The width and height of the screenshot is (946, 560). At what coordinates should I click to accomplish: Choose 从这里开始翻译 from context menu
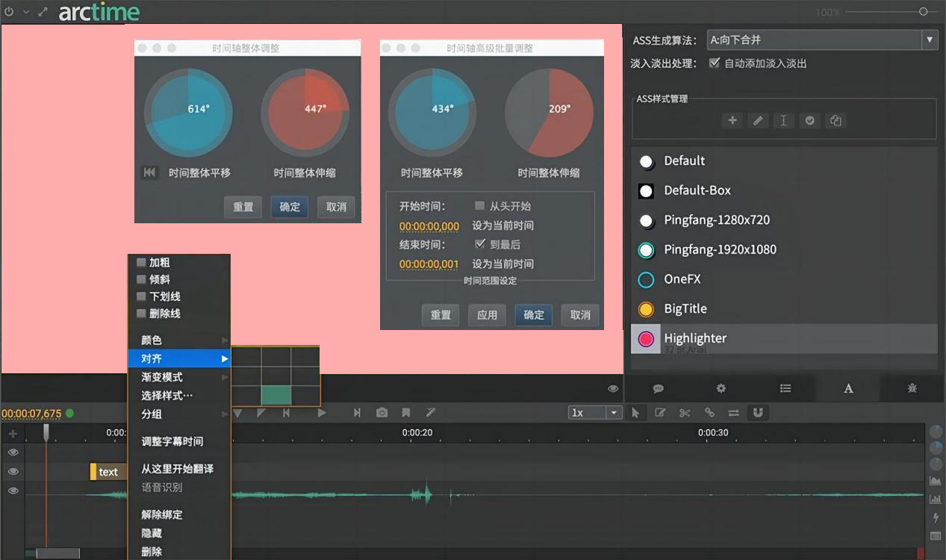[x=179, y=469]
